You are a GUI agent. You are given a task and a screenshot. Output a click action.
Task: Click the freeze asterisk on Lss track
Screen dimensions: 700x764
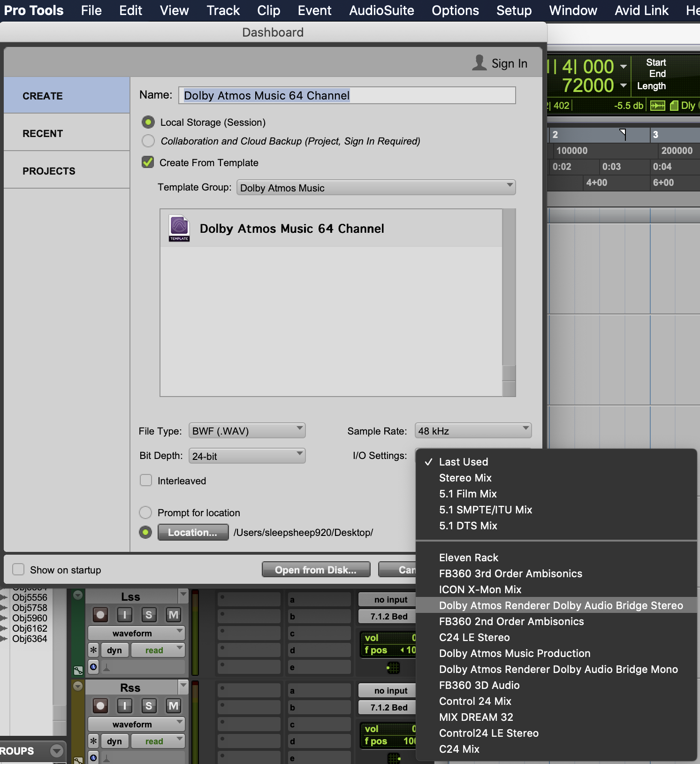93,650
